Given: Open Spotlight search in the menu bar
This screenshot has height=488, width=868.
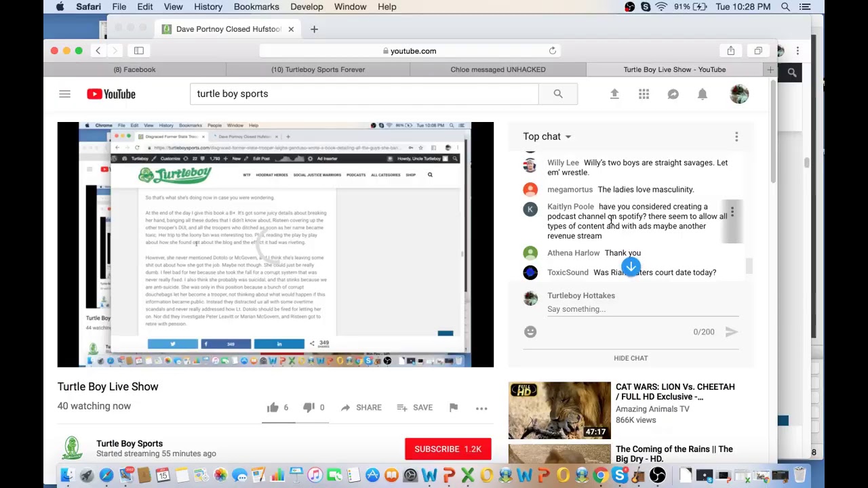Looking at the screenshot, I should 785,7.
